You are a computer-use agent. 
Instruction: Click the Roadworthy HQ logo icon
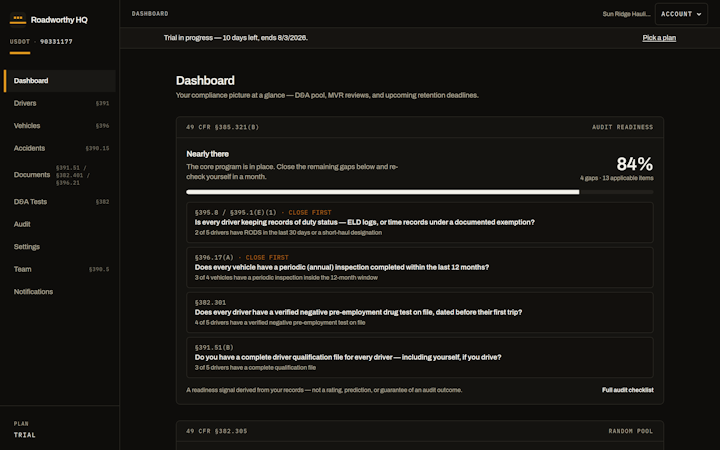pyautogui.click(x=18, y=20)
